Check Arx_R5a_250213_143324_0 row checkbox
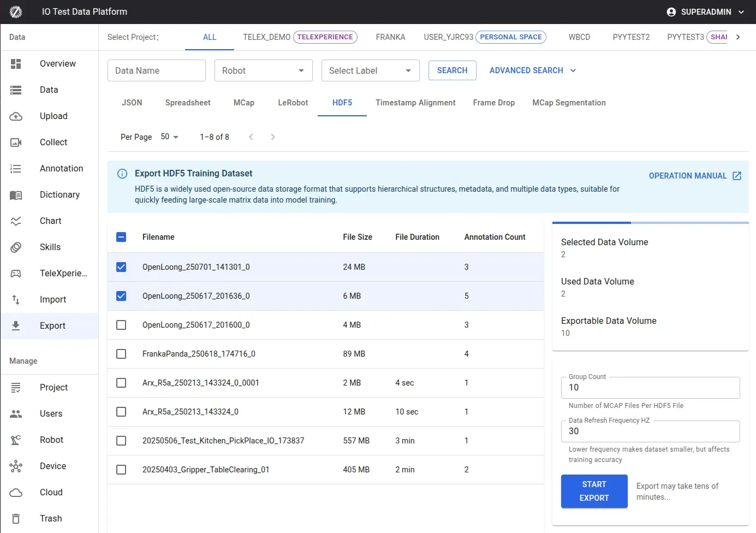 pyautogui.click(x=121, y=412)
